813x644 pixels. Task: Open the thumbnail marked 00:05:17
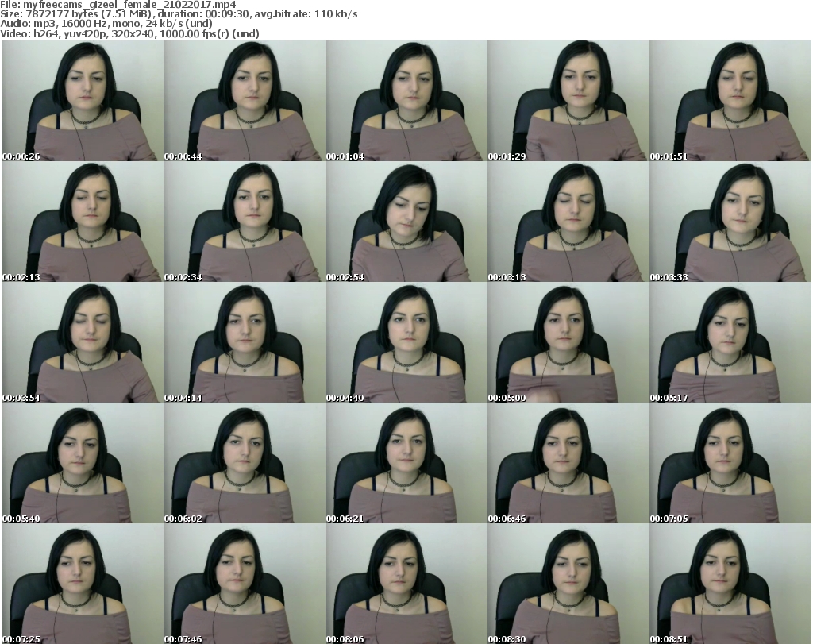click(730, 342)
